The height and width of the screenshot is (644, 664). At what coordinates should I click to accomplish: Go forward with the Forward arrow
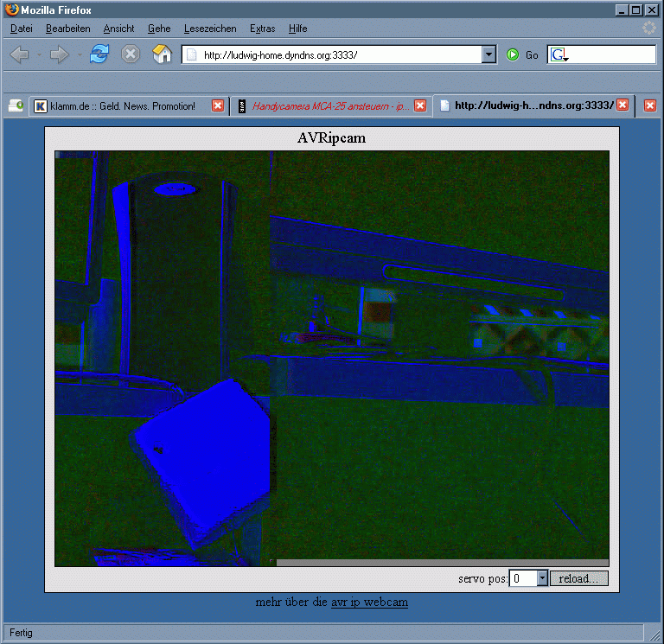point(59,54)
